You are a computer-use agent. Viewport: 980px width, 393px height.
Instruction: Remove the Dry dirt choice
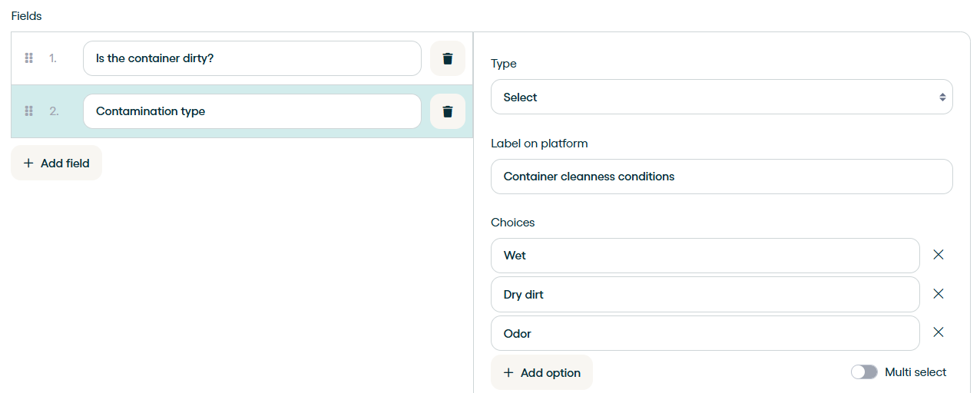click(938, 294)
